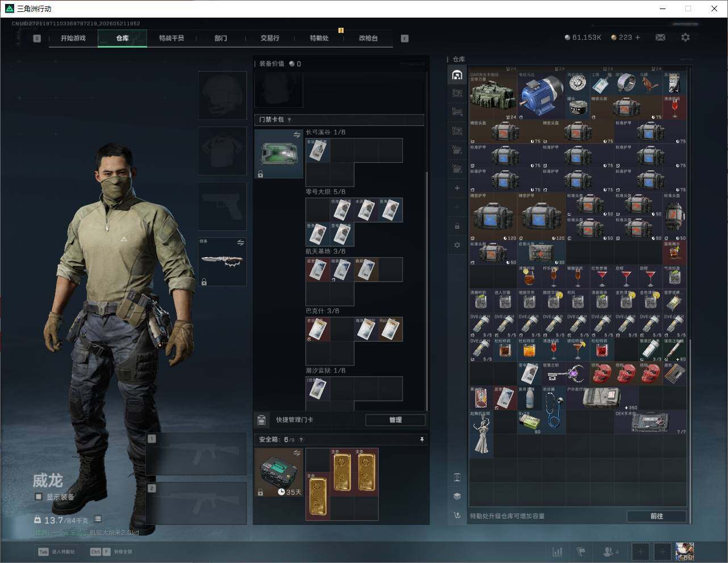This screenshot has width=728, height=563.
Task: Switch to the 部门 tab
Action: point(221,38)
